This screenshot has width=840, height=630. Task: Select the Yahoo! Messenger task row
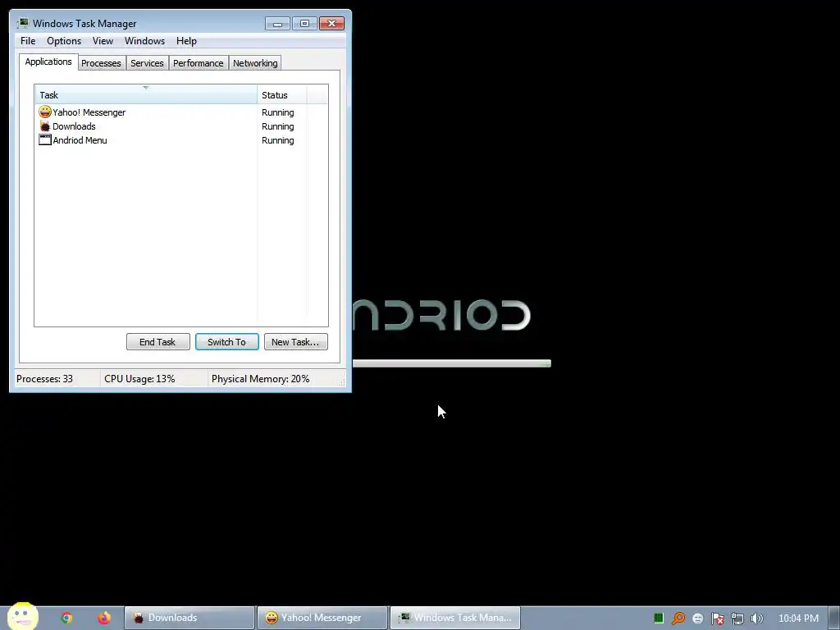(x=181, y=112)
